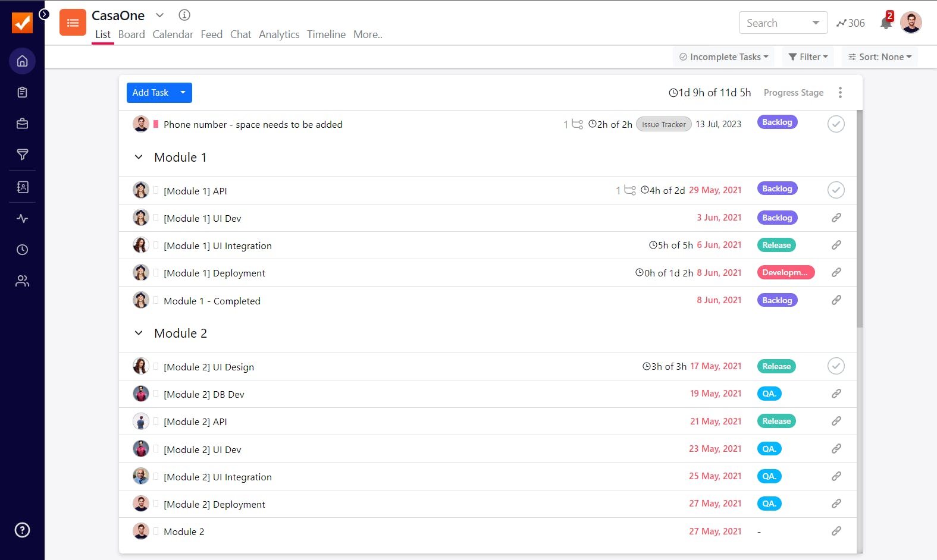
Task: Mark [Module 1] API as complete
Action: (836, 190)
